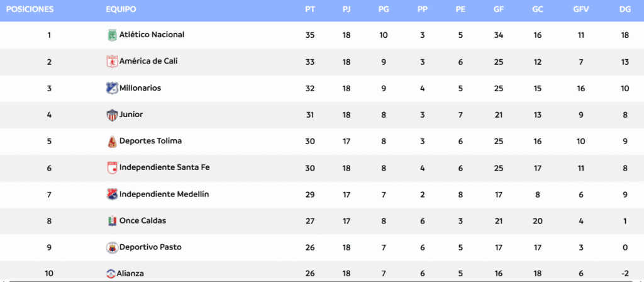Click the EQUIPO column header
Viewport: 644px width, 282px height.
[x=121, y=9]
